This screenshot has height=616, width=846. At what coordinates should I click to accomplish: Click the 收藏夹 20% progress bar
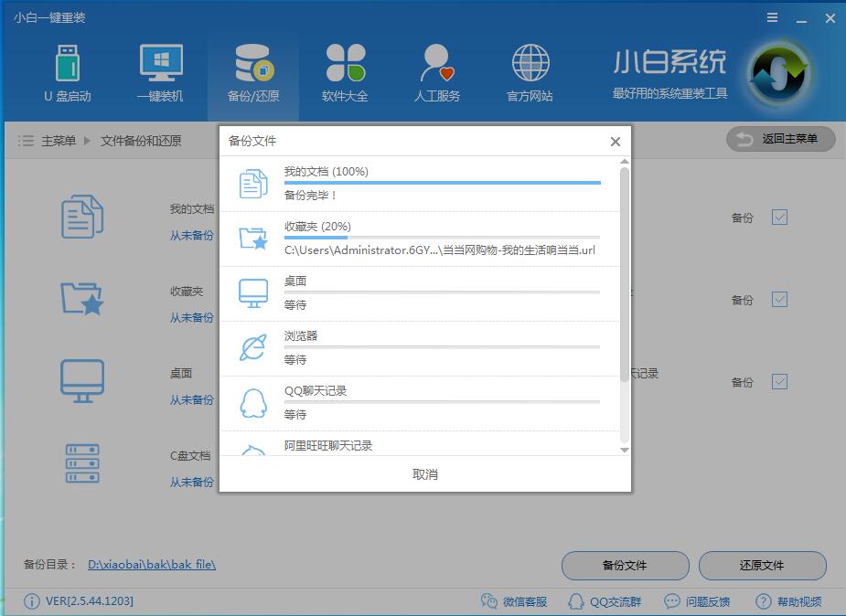click(x=444, y=238)
